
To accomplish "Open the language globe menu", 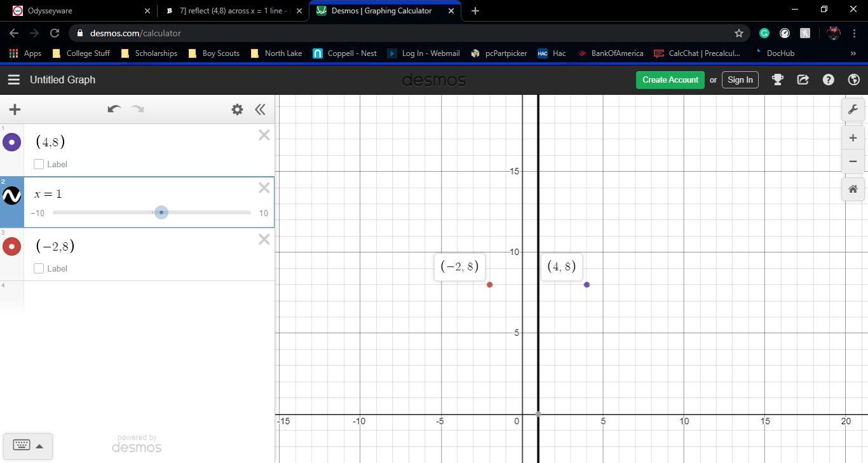I will pyautogui.click(x=853, y=79).
